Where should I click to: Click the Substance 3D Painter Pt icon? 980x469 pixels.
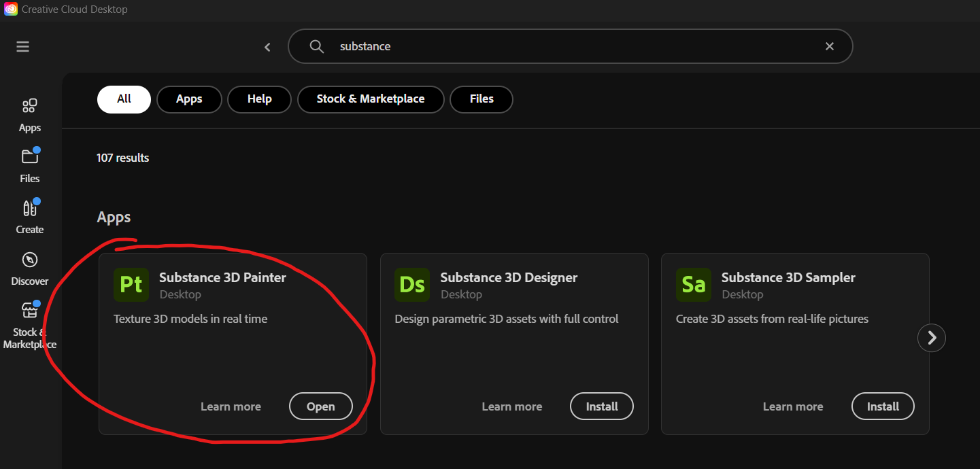131,284
